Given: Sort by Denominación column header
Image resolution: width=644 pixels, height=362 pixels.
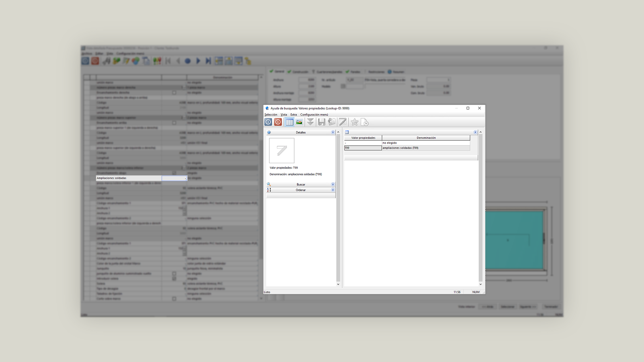Looking at the screenshot, I should (x=426, y=138).
